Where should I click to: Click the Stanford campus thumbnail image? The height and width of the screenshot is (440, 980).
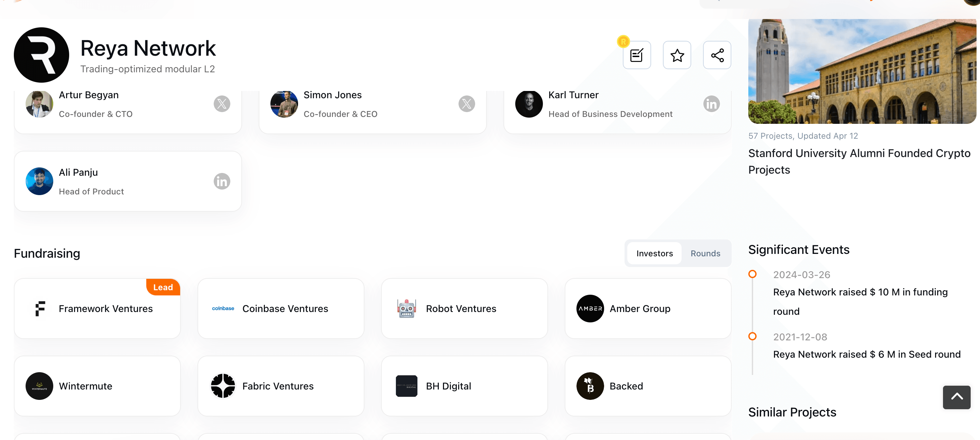(862, 71)
